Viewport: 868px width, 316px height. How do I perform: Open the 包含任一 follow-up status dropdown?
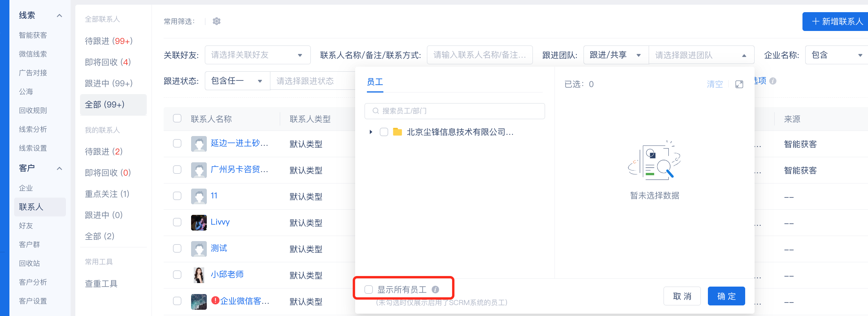tap(237, 81)
